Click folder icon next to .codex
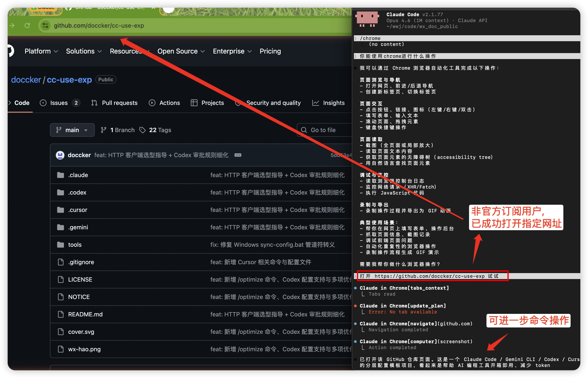The height and width of the screenshot is (378, 588). coord(60,192)
